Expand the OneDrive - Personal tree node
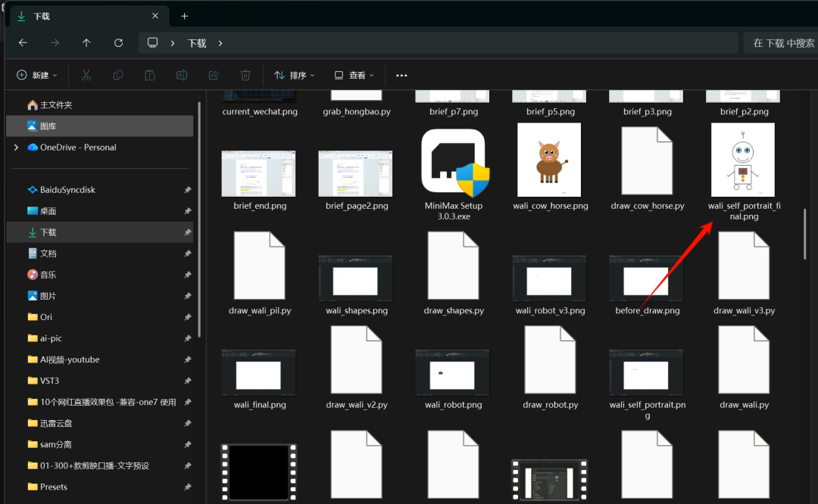Viewport: 818px width, 504px height. click(x=16, y=148)
